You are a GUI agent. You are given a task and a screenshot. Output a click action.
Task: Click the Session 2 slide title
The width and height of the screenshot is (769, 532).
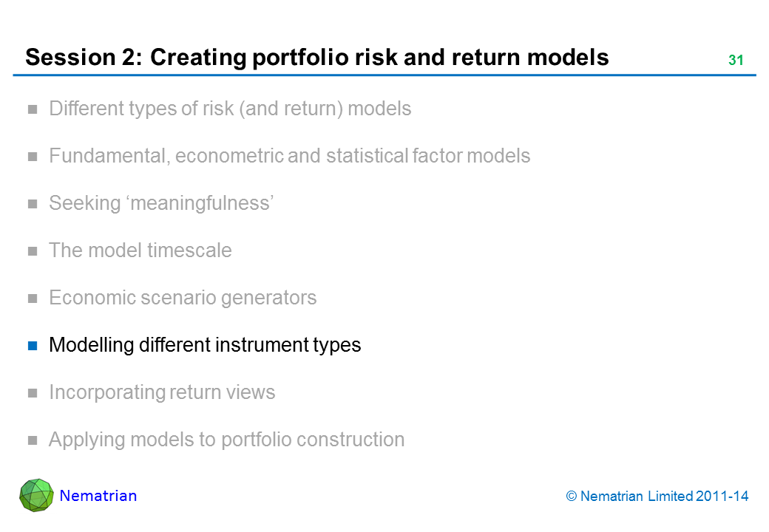tap(317, 57)
